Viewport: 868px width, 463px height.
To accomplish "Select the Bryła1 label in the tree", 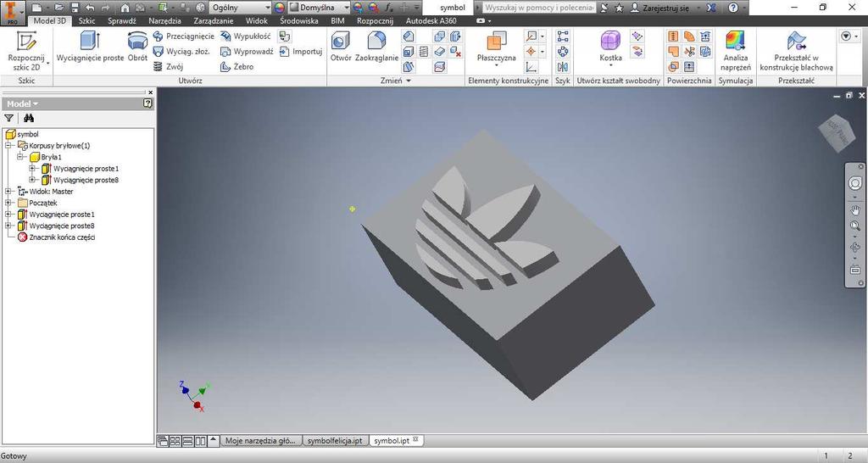I will coord(51,157).
